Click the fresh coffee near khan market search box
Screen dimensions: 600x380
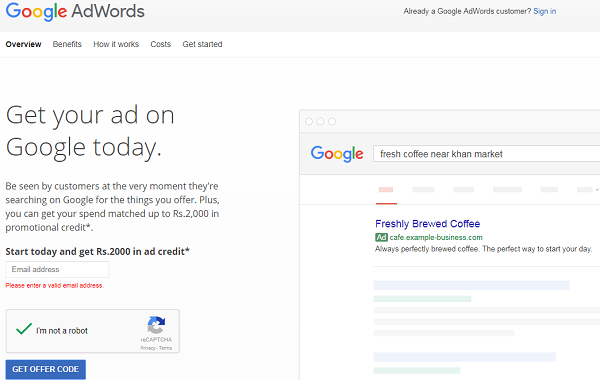[x=486, y=154]
